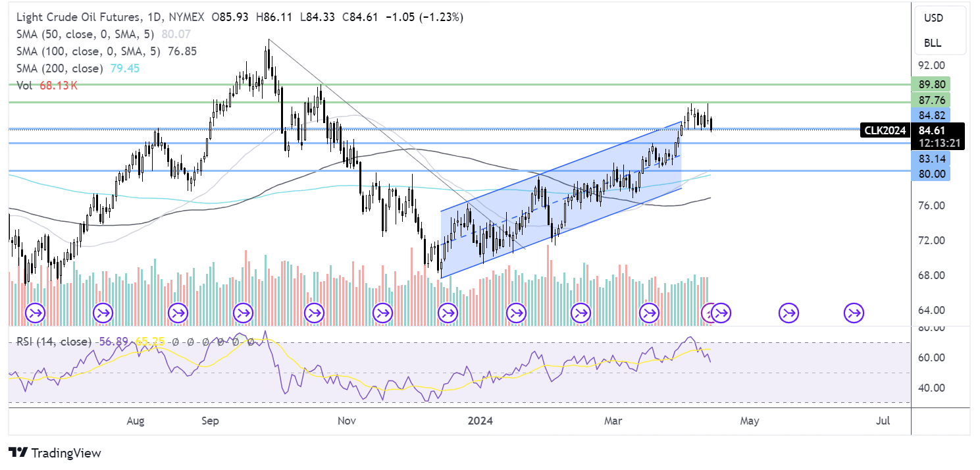Image resolution: width=980 pixels, height=470 pixels.
Task: Click the SMA 200 value 79.45
Action: (126, 68)
